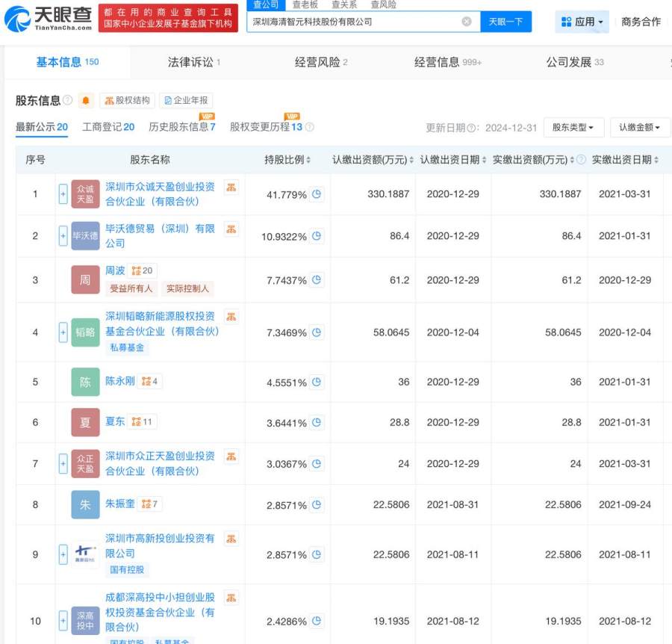Click pie chart icon beside 朱振奎's 2.8571%
The width and height of the screenshot is (672, 644).
tap(317, 504)
